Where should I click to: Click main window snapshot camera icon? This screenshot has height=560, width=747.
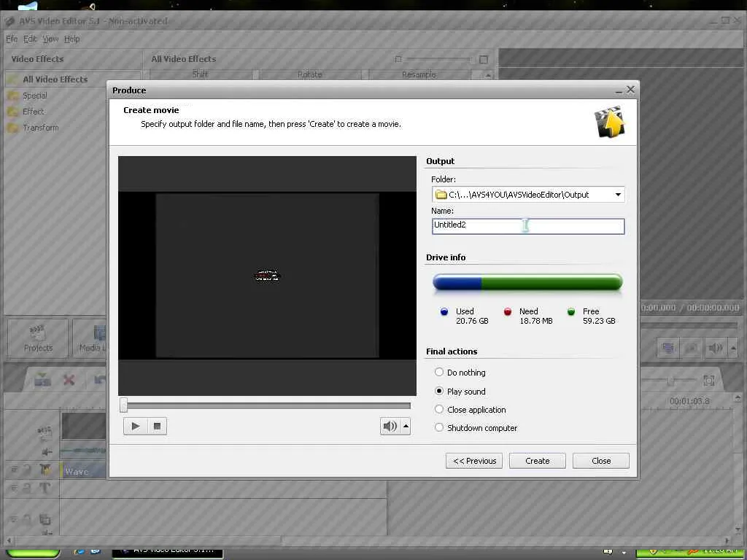tap(690, 348)
